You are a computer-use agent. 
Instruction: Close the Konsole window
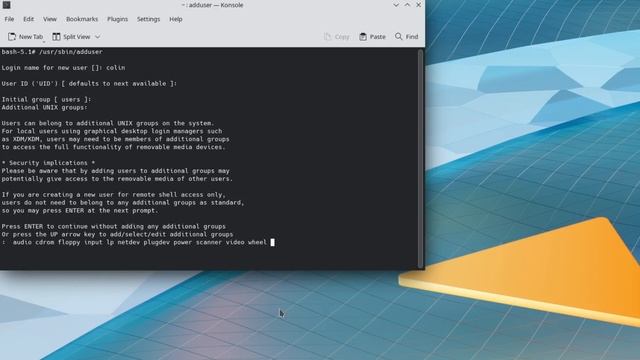pyautogui.click(x=418, y=5)
